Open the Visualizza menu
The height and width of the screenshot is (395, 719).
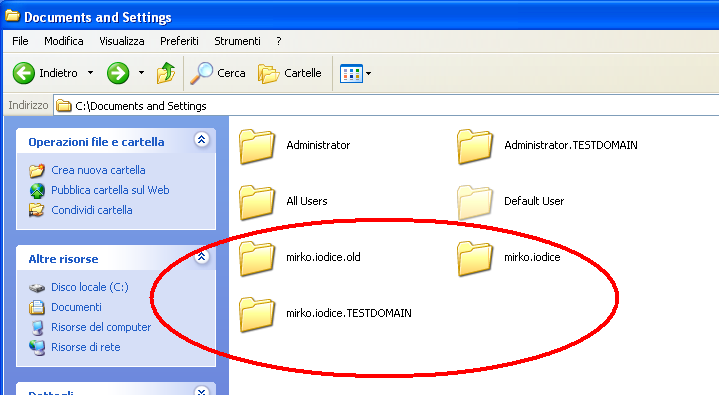click(122, 41)
